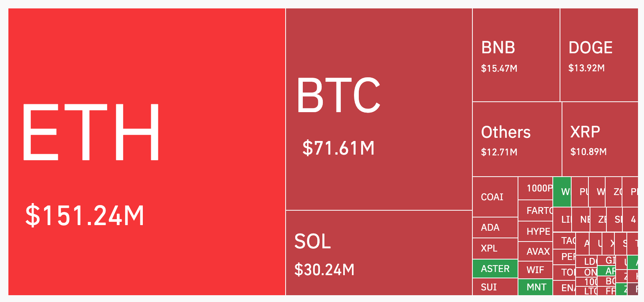
Task: Click the ETH $151.24M tile
Action: (147, 152)
